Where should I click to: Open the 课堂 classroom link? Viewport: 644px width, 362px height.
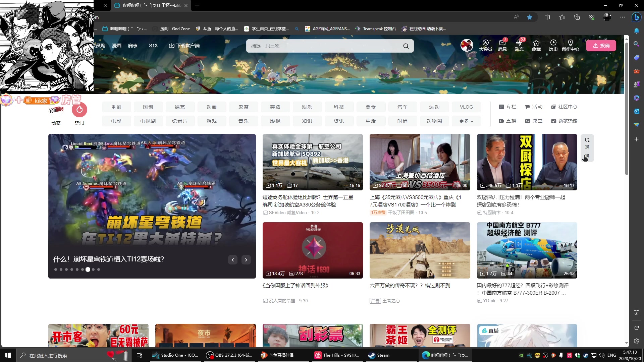coord(534,121)
